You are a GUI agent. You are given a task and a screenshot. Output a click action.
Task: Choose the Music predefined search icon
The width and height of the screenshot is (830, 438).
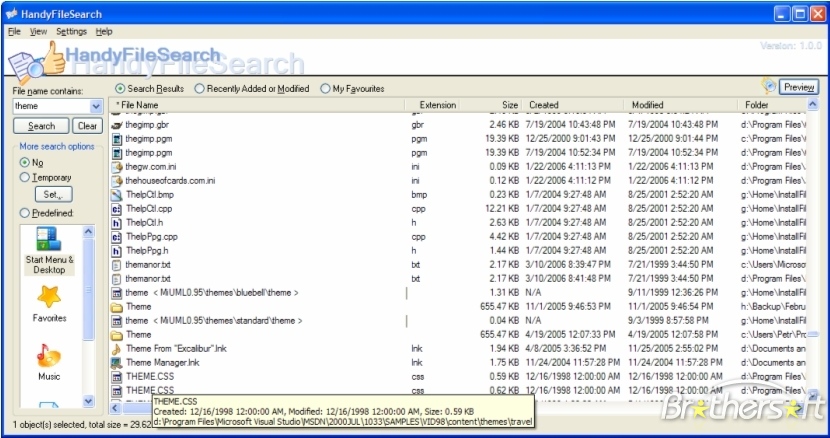[x=49, y=356]
